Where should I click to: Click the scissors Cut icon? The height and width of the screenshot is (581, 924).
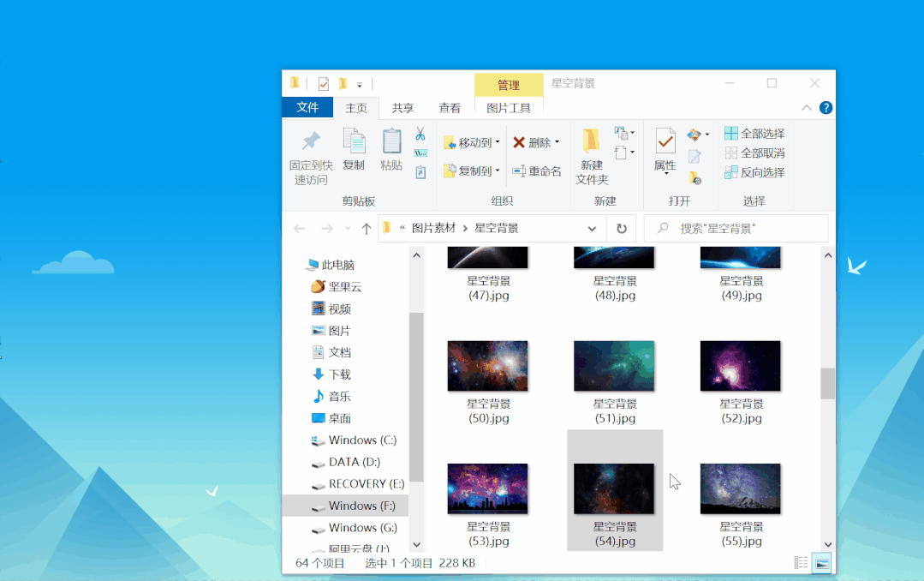pos(420,134)
